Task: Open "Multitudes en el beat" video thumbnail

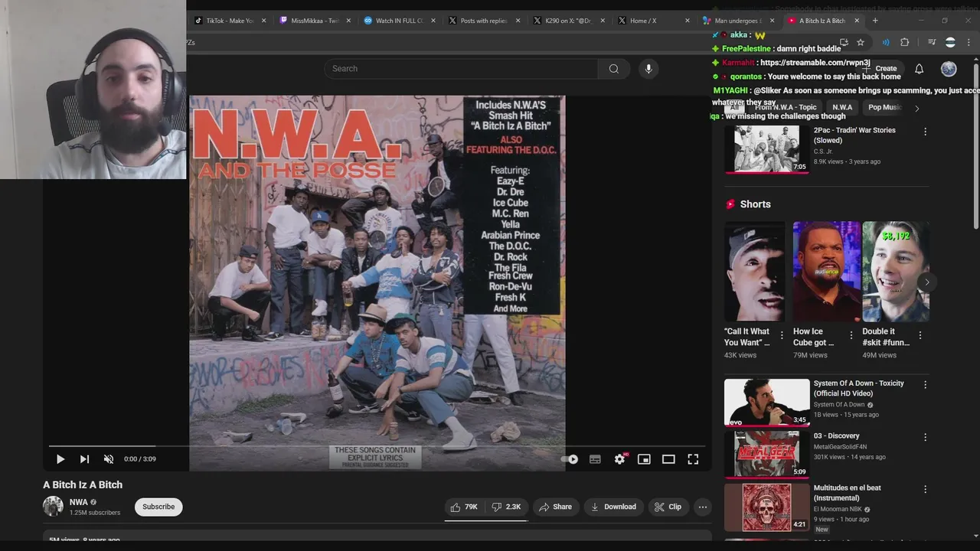Action: [x=766, y=507]
